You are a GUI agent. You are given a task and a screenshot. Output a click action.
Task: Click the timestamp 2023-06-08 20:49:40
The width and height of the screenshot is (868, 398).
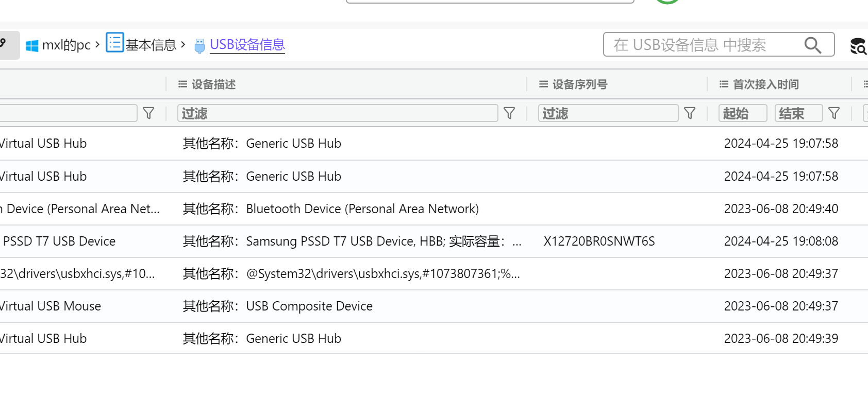781,209
